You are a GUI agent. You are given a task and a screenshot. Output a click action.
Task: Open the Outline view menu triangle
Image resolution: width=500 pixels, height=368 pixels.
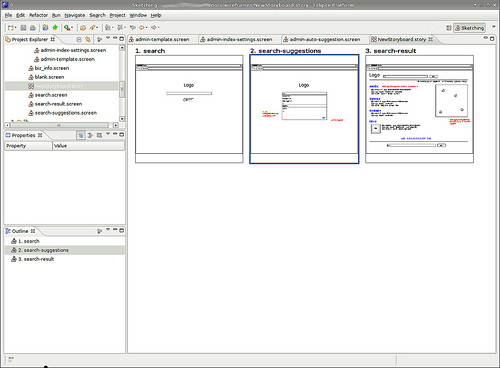[x=108, y=230]
